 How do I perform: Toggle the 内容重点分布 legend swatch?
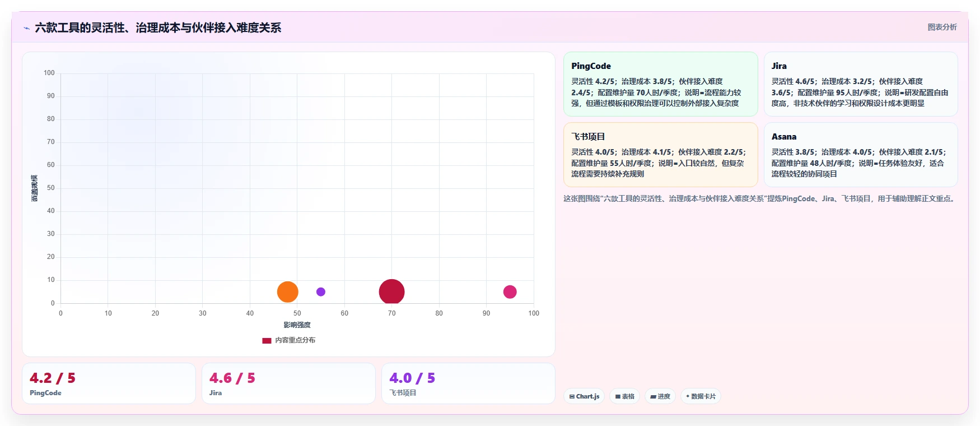tap(267, 340)
